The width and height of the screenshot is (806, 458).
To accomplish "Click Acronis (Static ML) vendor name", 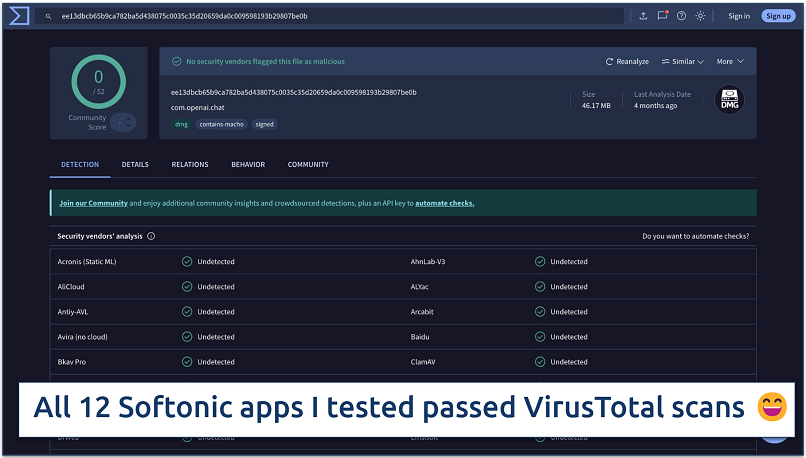I will coord(87,262).
